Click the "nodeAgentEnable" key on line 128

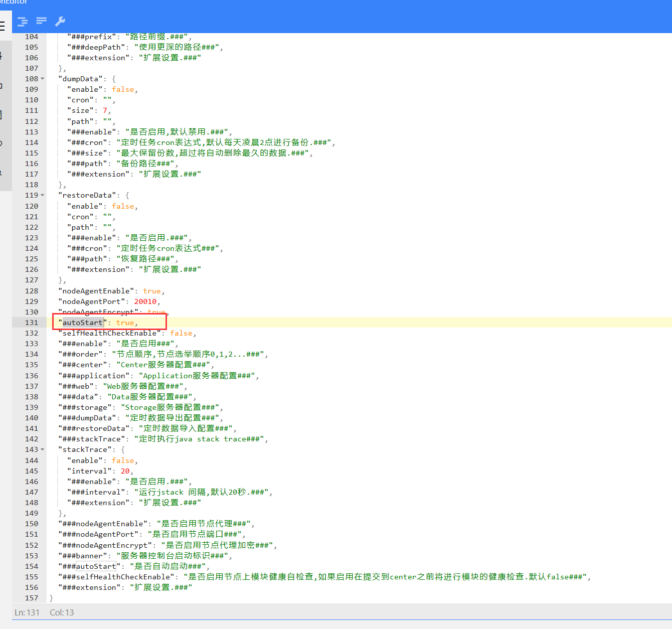click(x=96, y=291)
